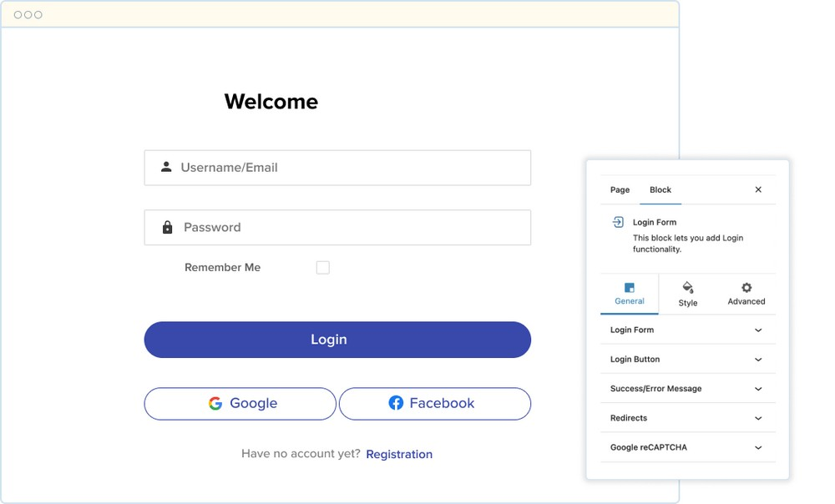Screen dimensions: 835x504
Task: Click the 'Login Button' section label
Action: point(635,360)
